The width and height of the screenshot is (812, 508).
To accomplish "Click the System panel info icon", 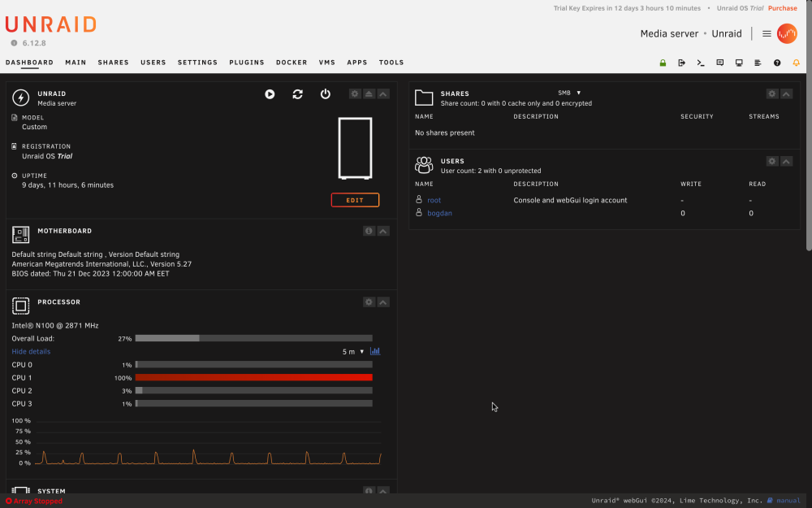I will (369, 490).
